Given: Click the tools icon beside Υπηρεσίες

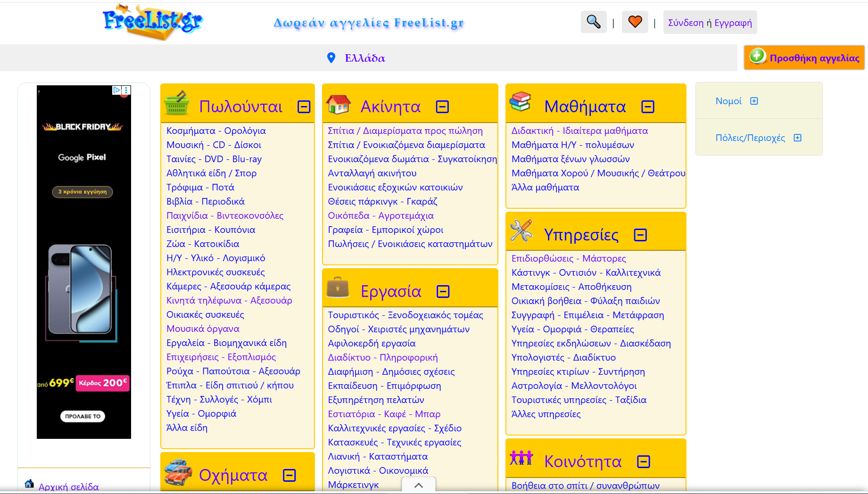Looking at the screenshot, I should [x=521, y=231].
